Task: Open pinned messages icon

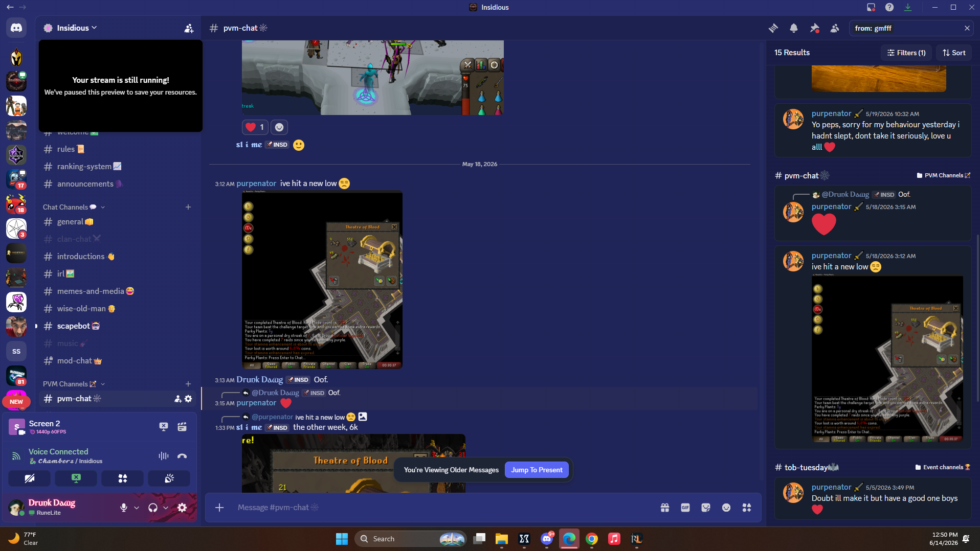Action: [814, 28]
